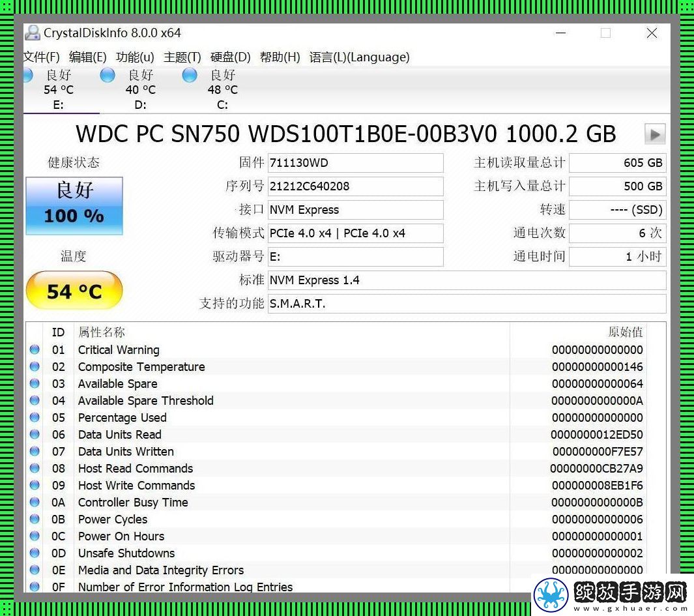Click status orb for Controller Busy Time

point(35,502)
